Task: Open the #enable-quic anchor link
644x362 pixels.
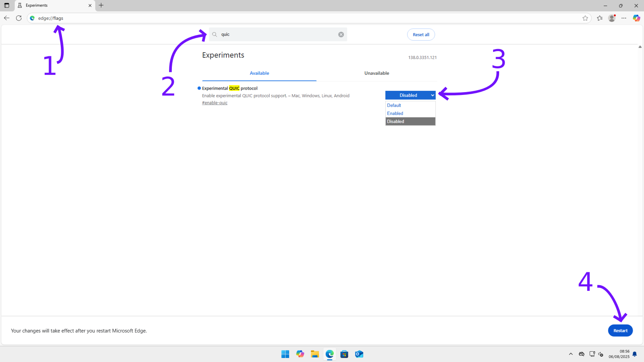Action: point(215,103)
